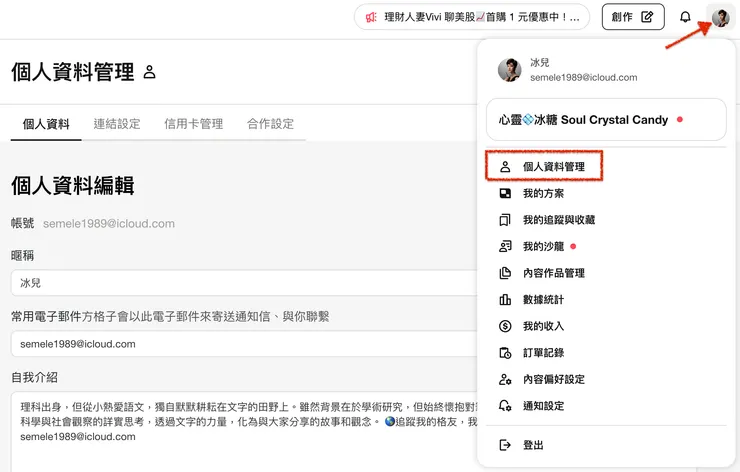Click the order history icon for 訂單記錄
This screenshot has width=740, height=472.
point(505,353)
